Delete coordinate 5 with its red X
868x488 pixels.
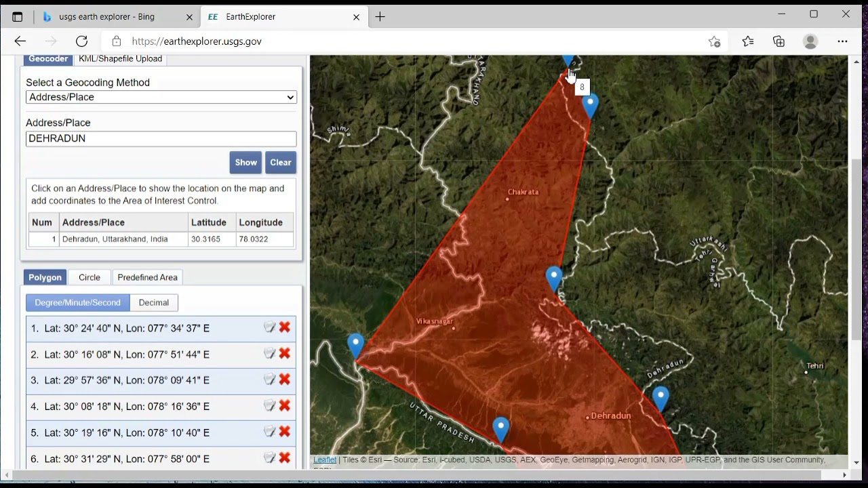click(x=285, y=432)
